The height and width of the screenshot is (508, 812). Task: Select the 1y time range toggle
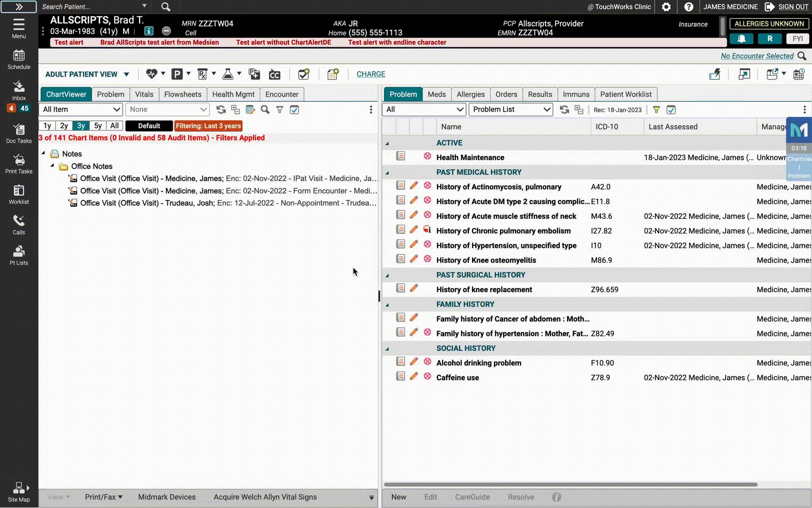47,126
